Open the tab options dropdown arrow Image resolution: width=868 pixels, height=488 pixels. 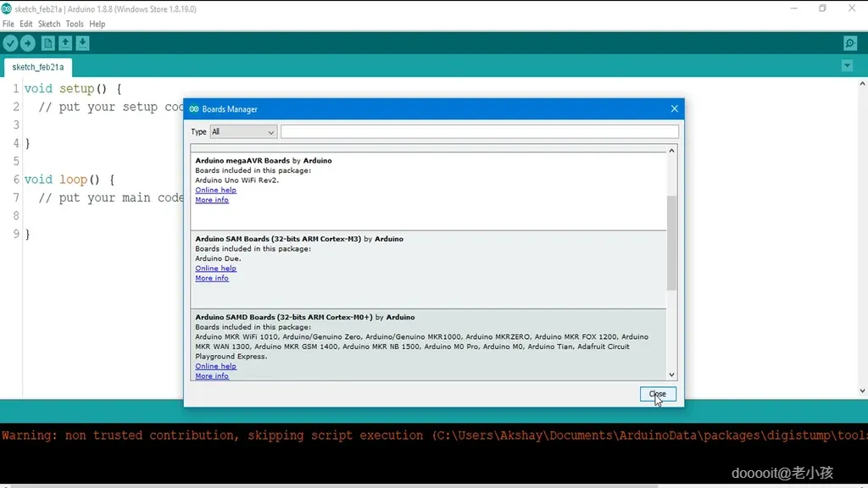(847, 66)
